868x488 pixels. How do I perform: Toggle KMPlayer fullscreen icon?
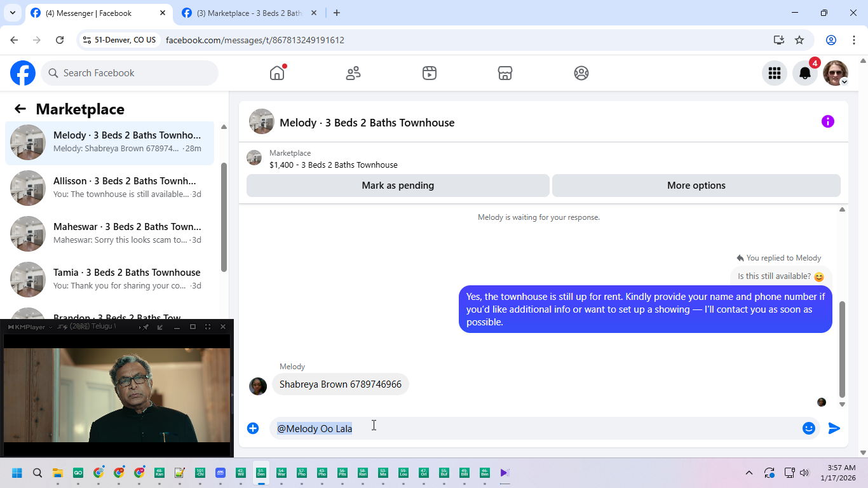coord(208,327)
